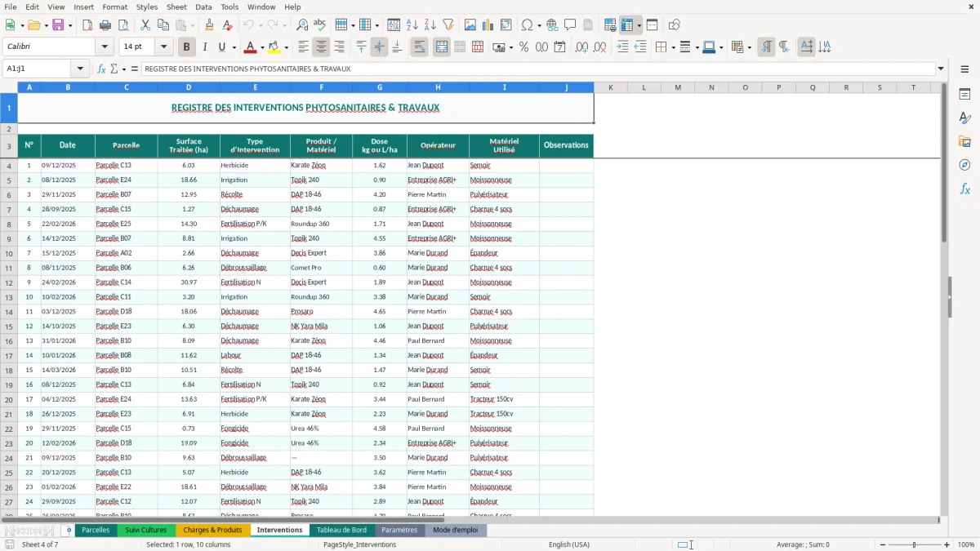Click the Select Function sigma button
The height and width of the screenshot is (551, 980).
click(114, 69)
